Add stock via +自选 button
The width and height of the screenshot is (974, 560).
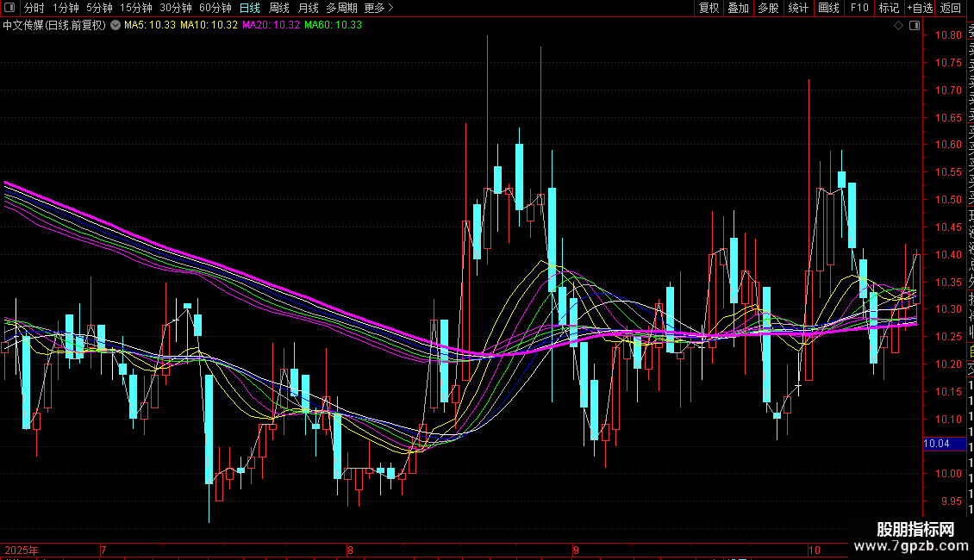pyautogui.click(x=919, y=8)
